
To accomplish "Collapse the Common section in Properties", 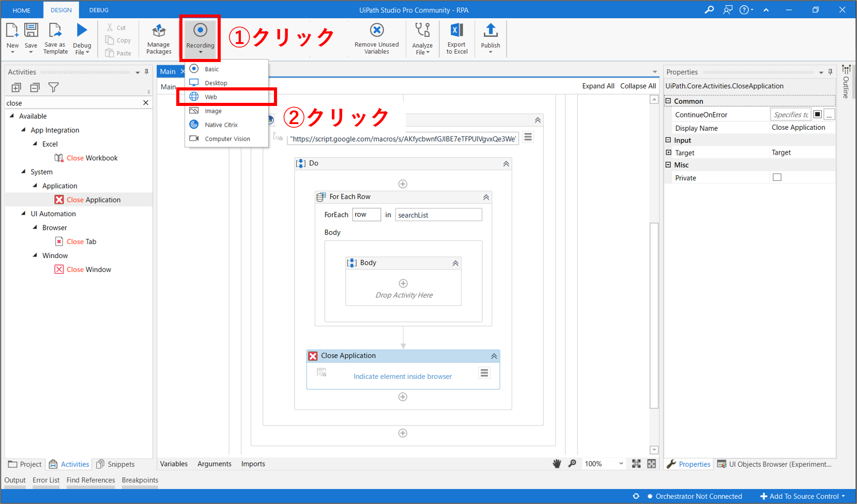I will click(668, 101).
